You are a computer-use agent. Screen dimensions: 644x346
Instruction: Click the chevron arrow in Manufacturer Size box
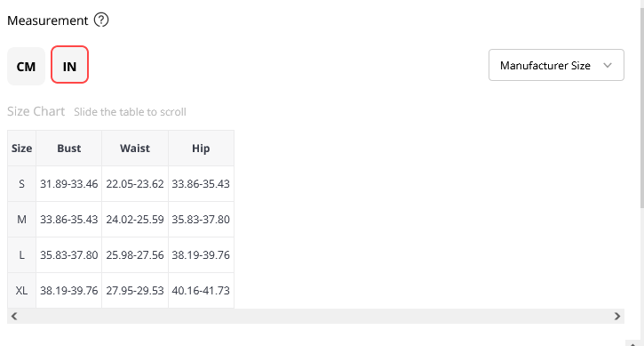click(x=608, y=65)
